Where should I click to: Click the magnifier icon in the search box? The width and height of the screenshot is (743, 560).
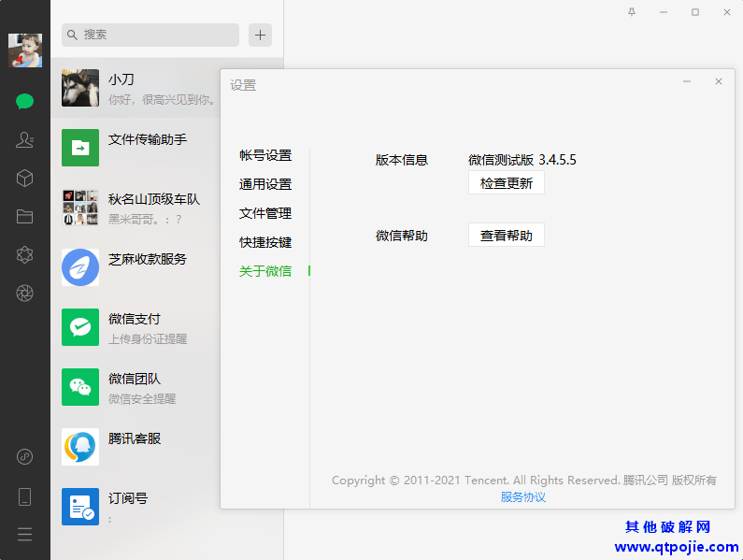pyautogui.click(x=72, y=36)
